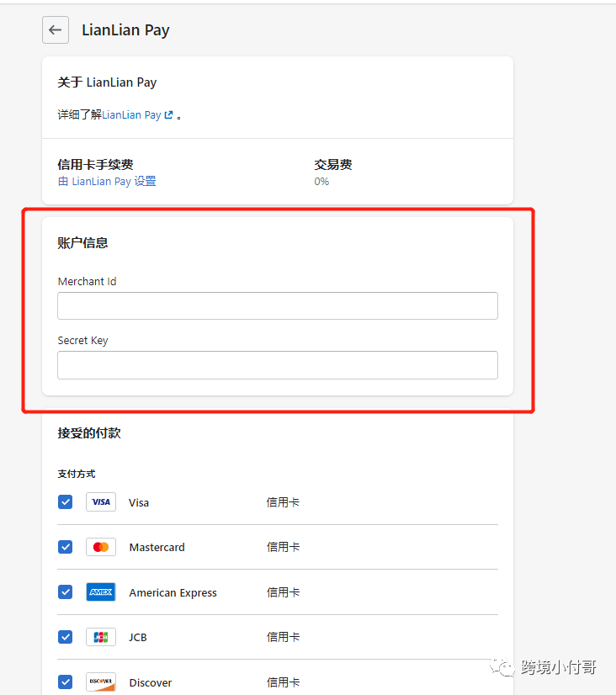
Task: Click the 'Secret Key' field label
Action: click(x=82, y=341)
